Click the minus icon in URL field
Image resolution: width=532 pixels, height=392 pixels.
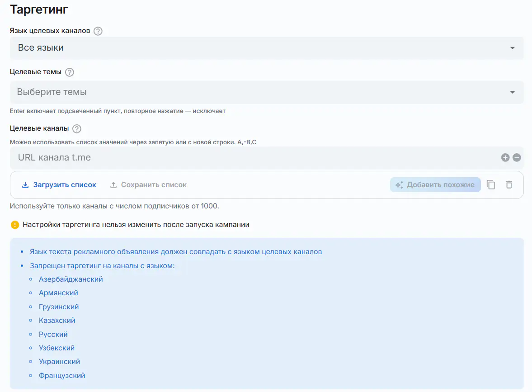[x=516, y=157]
